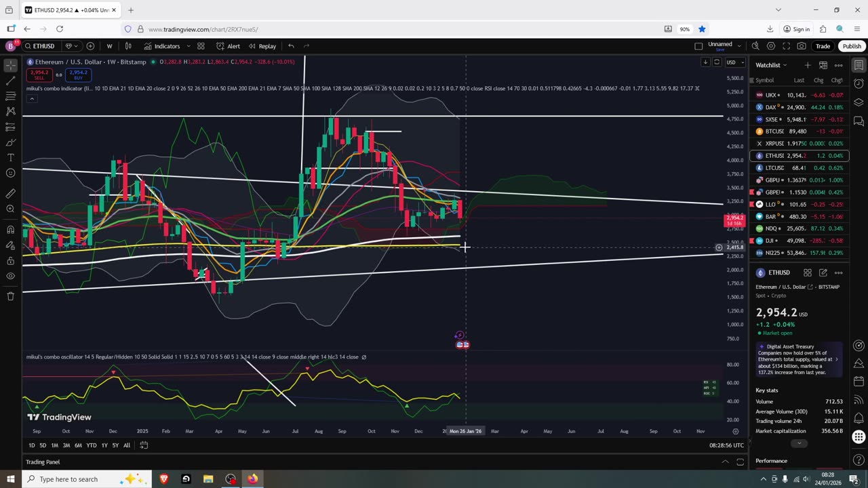
Task: Expand the Watchlist name dropdown
Action: pyautogui.click(x=771, y=65)
